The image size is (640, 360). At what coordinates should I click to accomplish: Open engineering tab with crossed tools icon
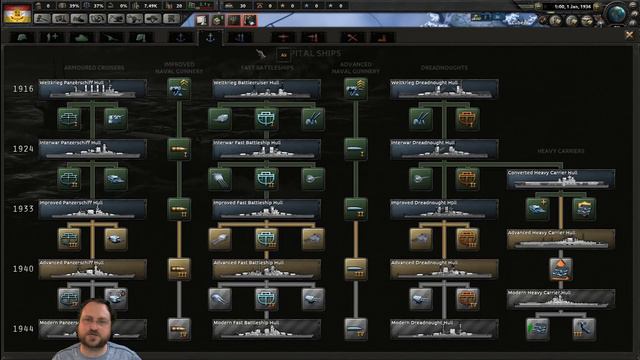tap(353, 38)
